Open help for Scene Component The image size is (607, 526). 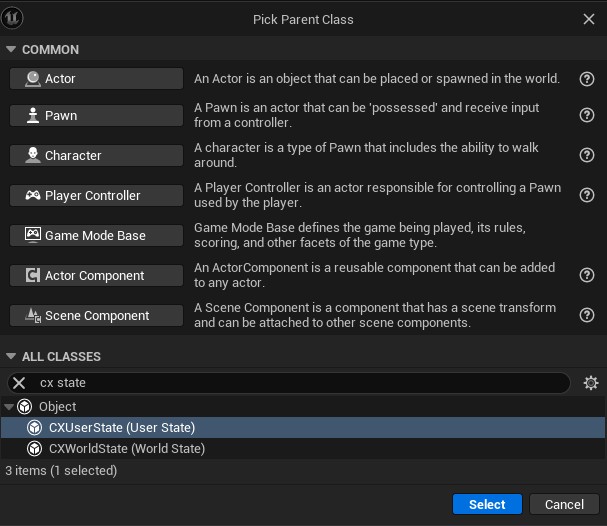(x=587, y=315)
